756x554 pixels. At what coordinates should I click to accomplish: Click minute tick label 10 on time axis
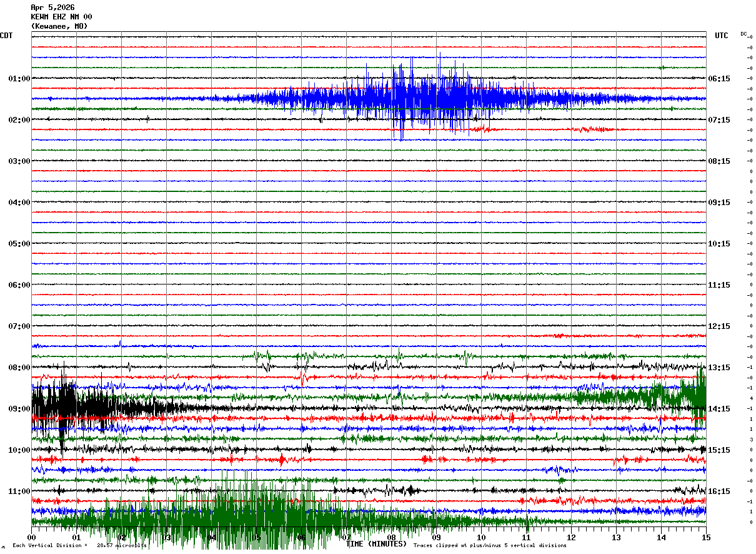482,537
